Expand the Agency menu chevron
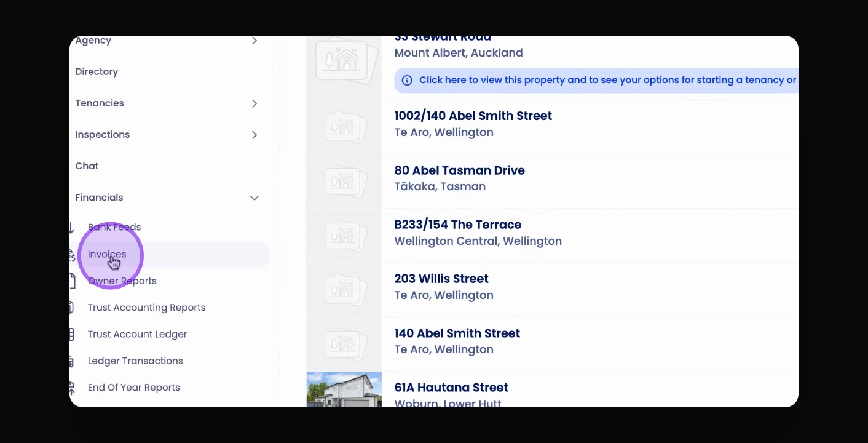Screen dimensions: 868x443 point(254,41)
